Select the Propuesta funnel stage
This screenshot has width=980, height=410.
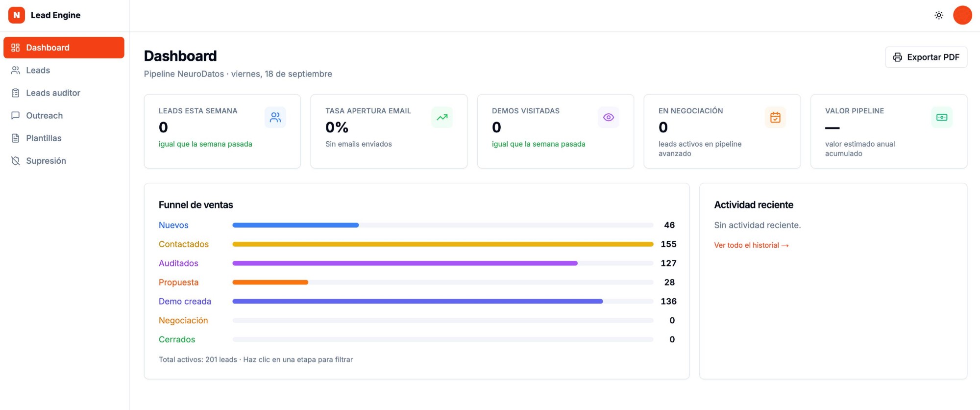(178, 282)
